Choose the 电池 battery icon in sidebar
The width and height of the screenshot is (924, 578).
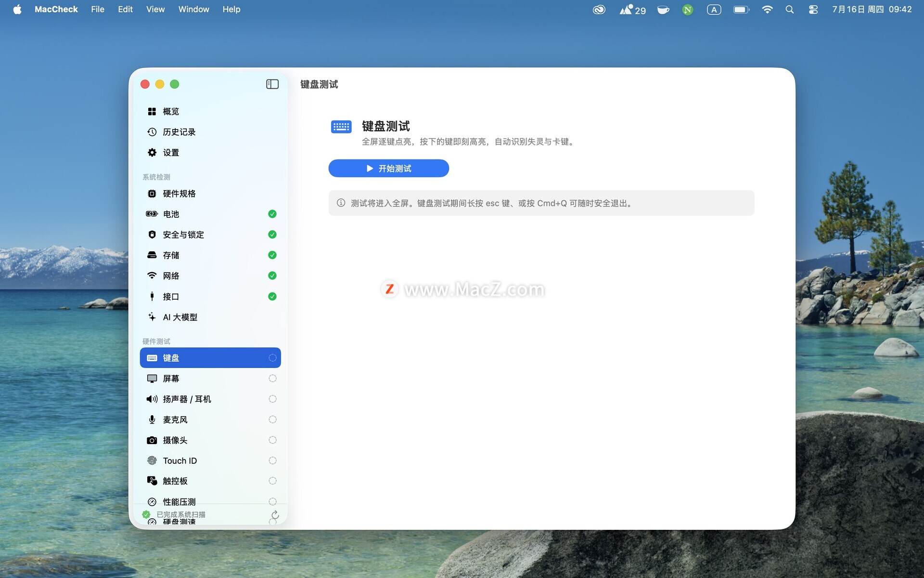point(152,214)
